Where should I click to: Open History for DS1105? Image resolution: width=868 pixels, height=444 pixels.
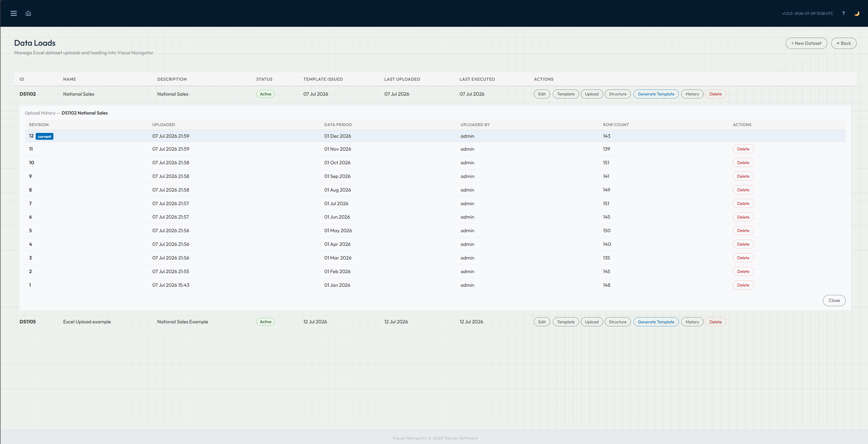tap(692, 322)
